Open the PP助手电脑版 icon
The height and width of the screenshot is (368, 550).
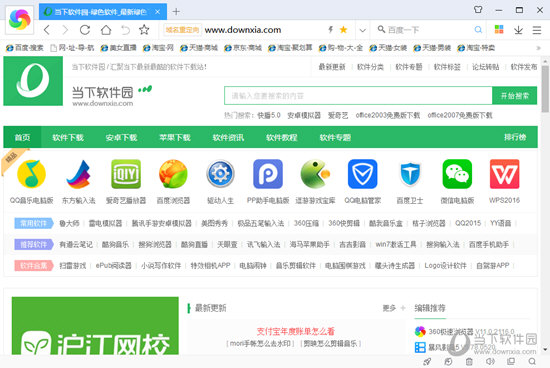268,174
